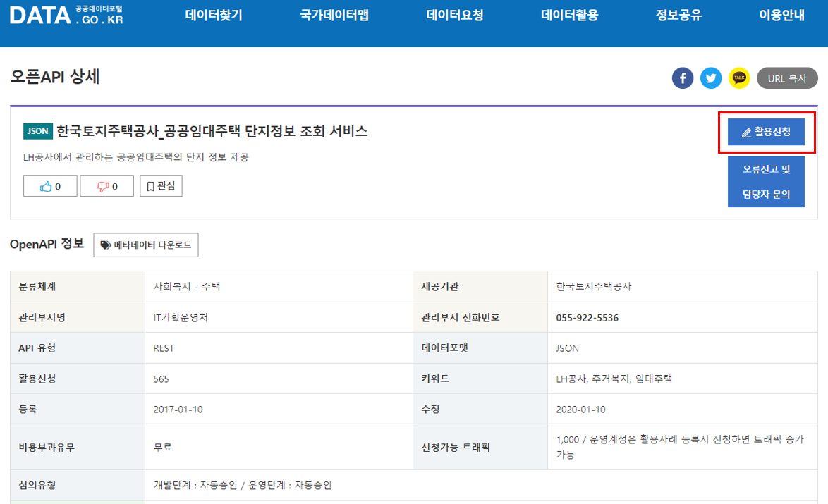Click the API 유형 label cell
Viewport: 828px width, 504px height.
pos(78,348)
